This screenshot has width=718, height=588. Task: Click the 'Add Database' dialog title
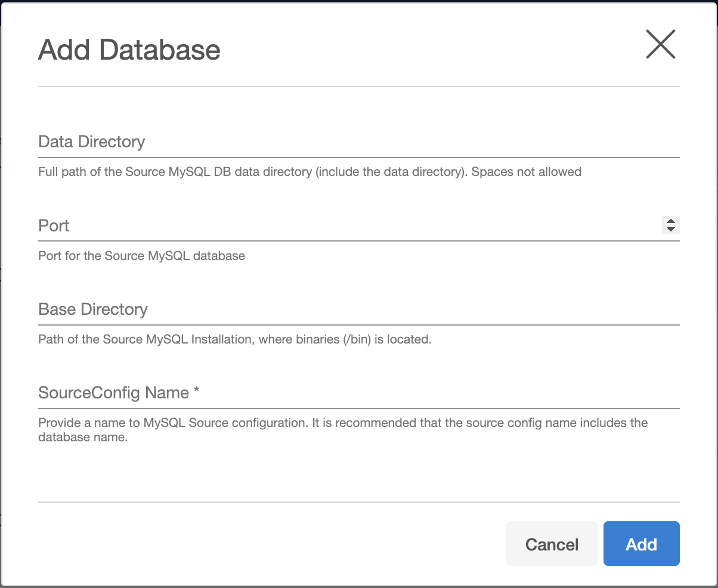129,49
